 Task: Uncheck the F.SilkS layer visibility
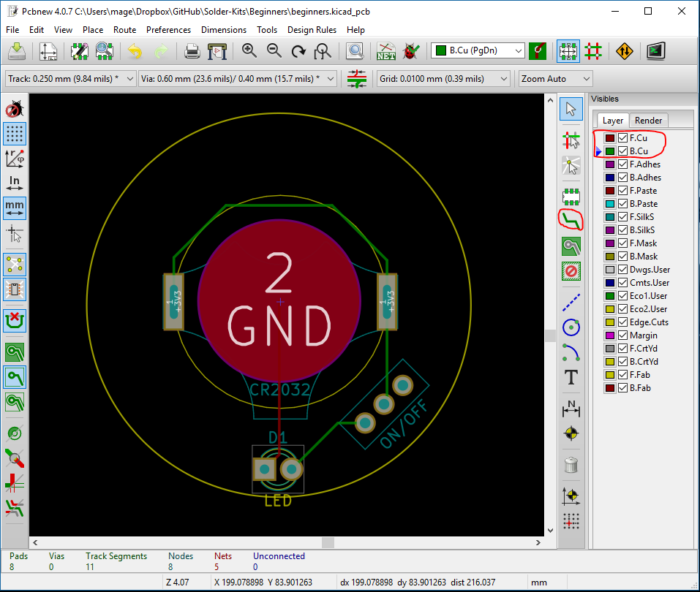tap(623, 217)
